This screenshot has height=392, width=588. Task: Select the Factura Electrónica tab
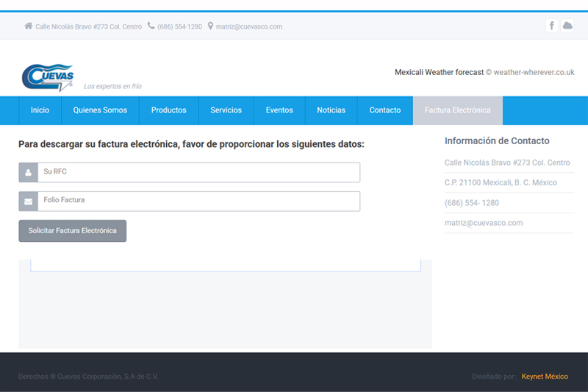[x=457, y=110]
